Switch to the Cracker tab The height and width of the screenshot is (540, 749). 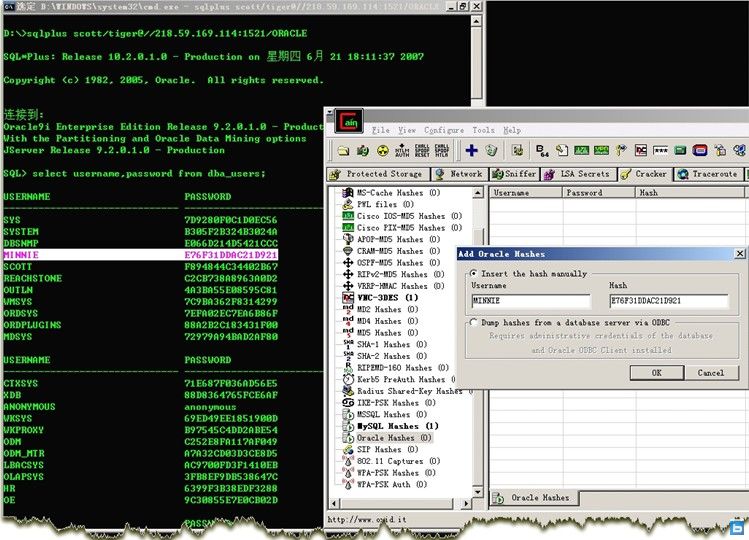(644, 174)
